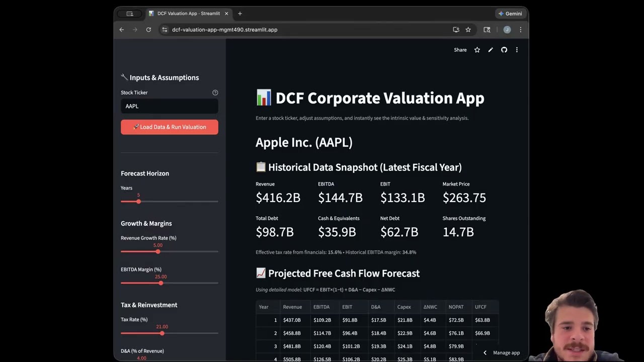Click the $263.75 Market Price value
Viewport: 644px width, 362px height.
pos(464,198)
